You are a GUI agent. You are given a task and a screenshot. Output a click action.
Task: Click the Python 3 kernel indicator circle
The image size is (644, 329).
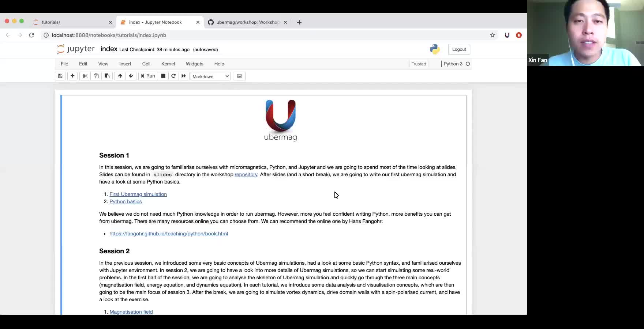[468, 64]
